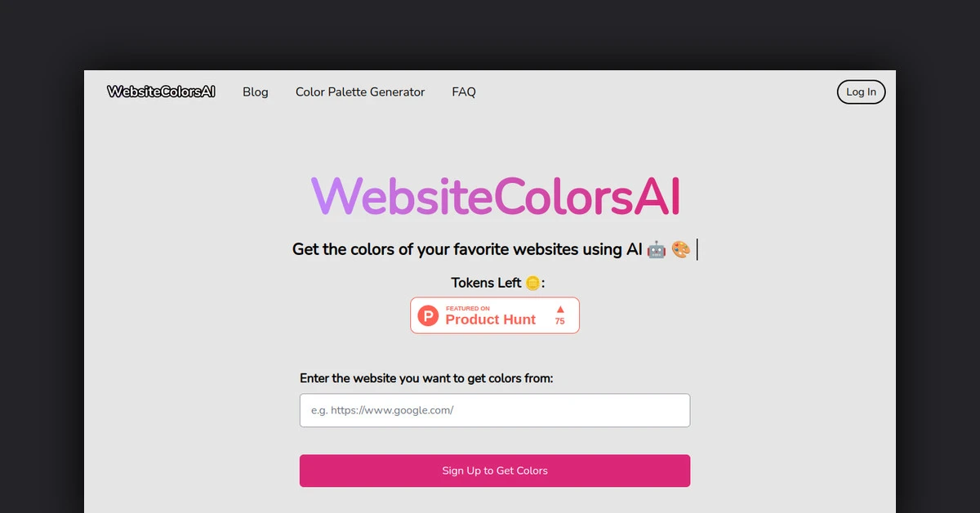Screen dimensions: 980x513
Task: Open the Featured on Product Hunt badge
Action: pyautogui.click(x=494, y=315)
